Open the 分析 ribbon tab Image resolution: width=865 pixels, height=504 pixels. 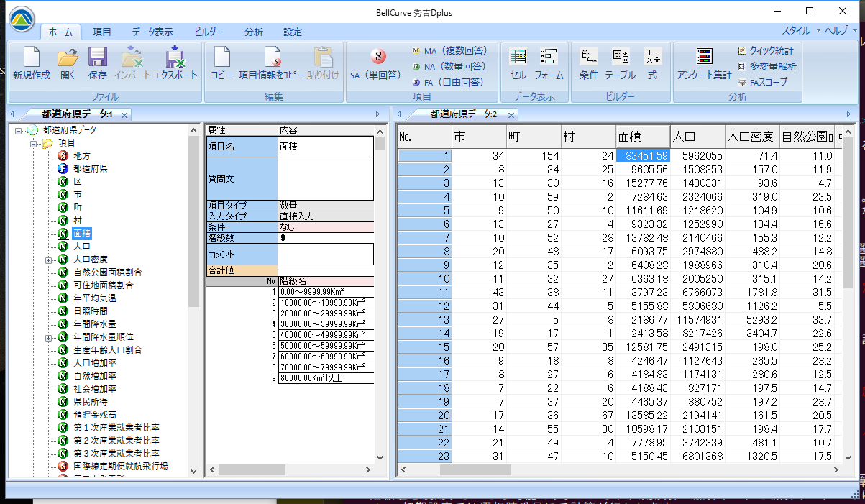(x=254, y=32)
